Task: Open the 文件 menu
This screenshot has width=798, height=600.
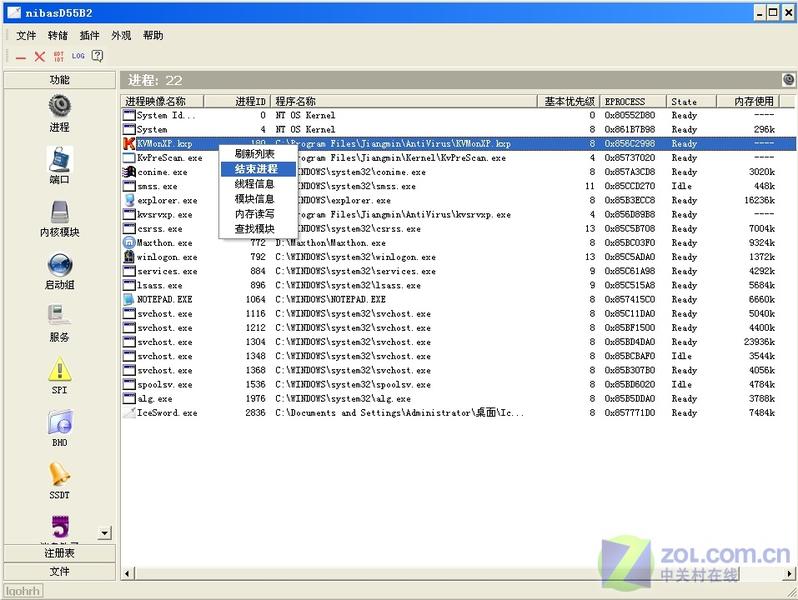Action: (x=26, y=35)
